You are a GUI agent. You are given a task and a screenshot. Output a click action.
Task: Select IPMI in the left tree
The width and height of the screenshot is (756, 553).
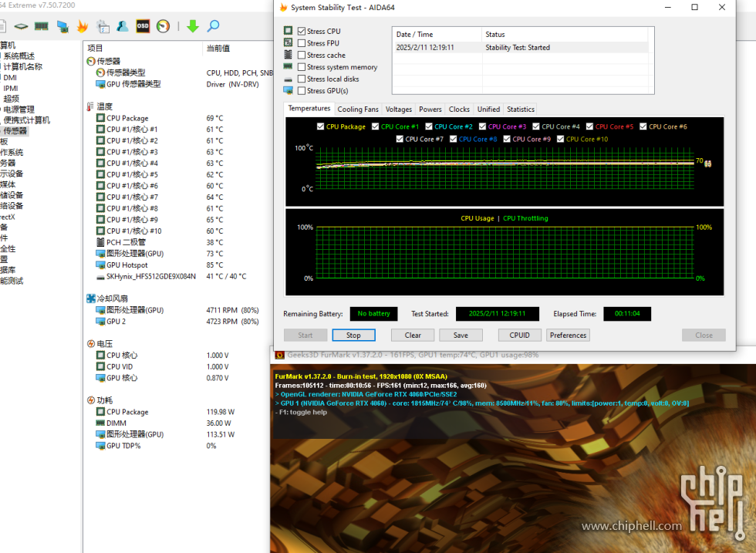pos(11,88)
